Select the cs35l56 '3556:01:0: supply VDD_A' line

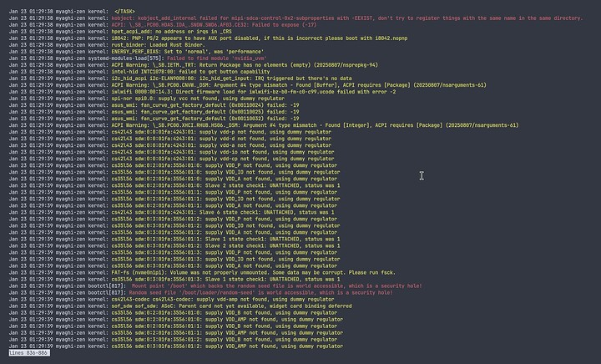(173, 179)
